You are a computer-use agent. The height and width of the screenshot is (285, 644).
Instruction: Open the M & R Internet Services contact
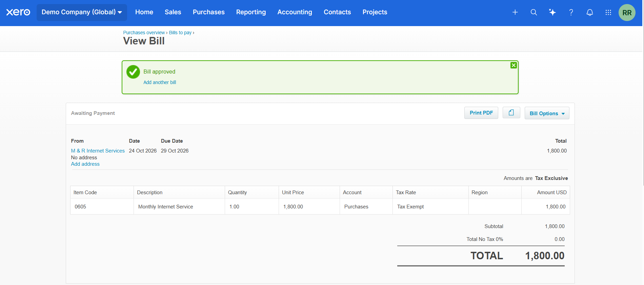[x=98, y=151]
